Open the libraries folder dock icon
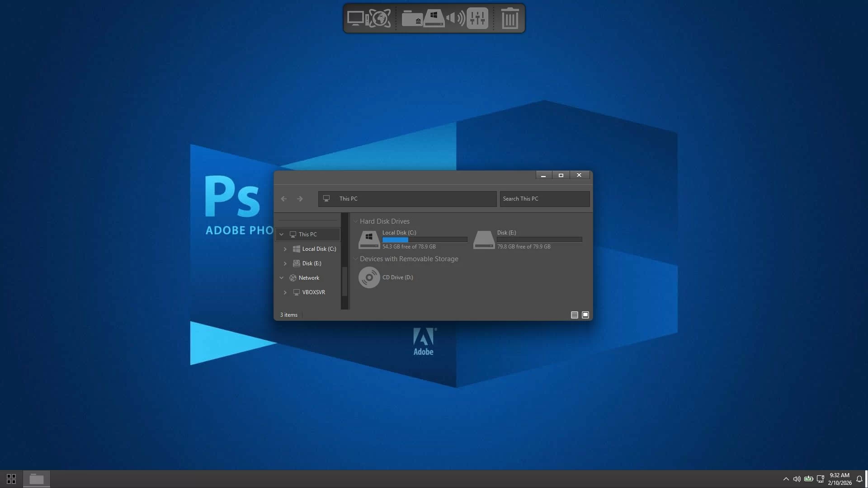Image resolution: width=868 pixels, height=488 pixels. tap(411, 19)
